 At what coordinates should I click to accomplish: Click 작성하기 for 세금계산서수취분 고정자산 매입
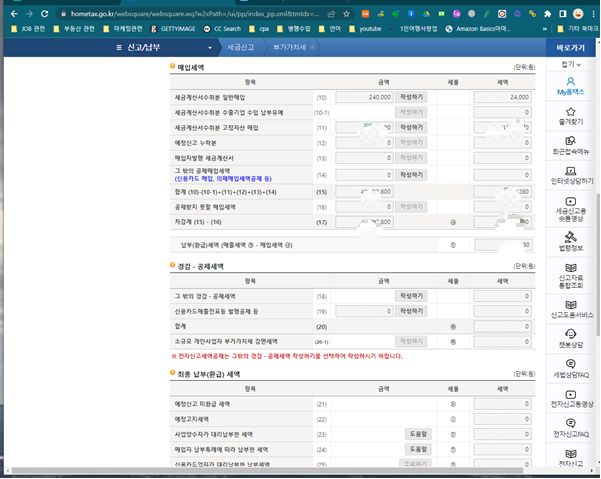(411, 128)
